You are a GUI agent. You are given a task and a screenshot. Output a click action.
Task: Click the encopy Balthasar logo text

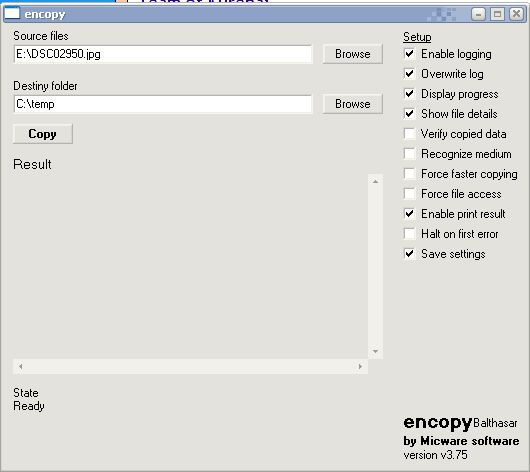pyautogui.click(x=460, y=423)
